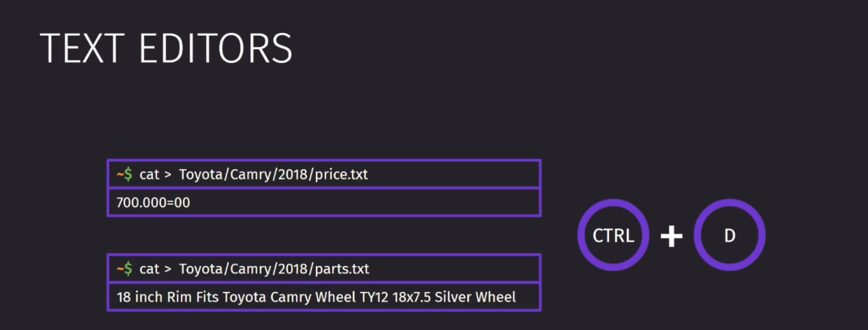Click the word cat in price command
868x330 pixels.
coord(149,175)
